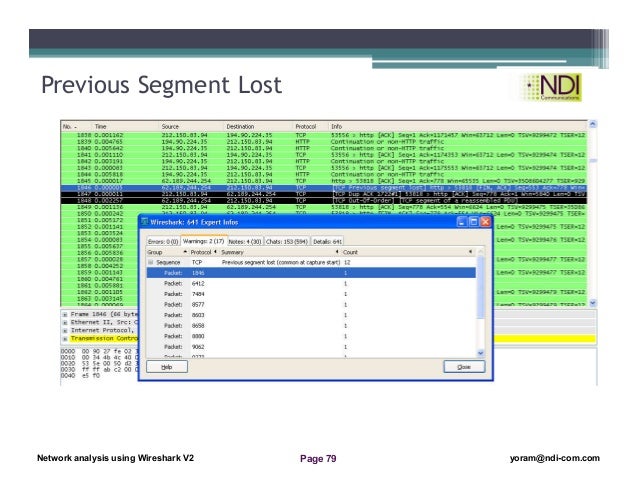Select packet 1848 TCP Out-Of-Order row
Image resolution: width=638 pixels, height=493 pixels.
(324, 201)
